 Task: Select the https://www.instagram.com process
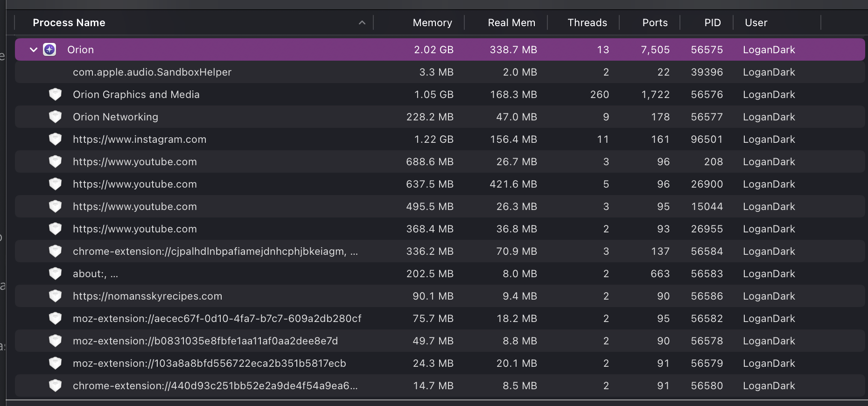(x=440, y=139)
